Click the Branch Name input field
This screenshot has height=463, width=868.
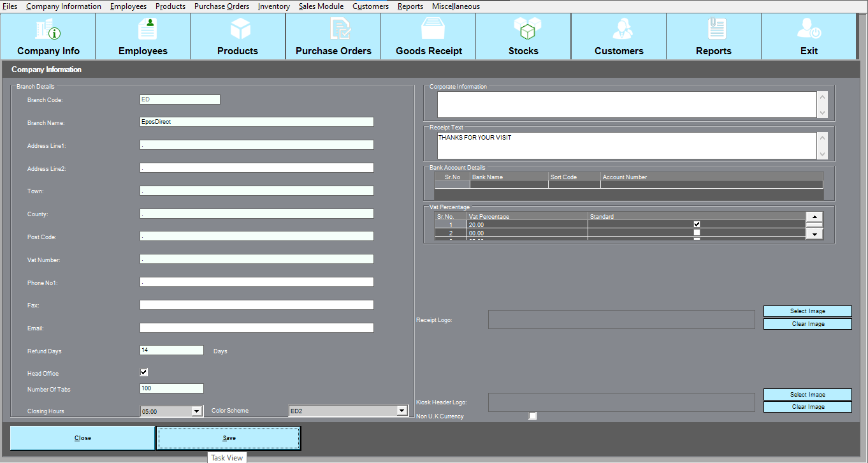(x=256, y=122)
